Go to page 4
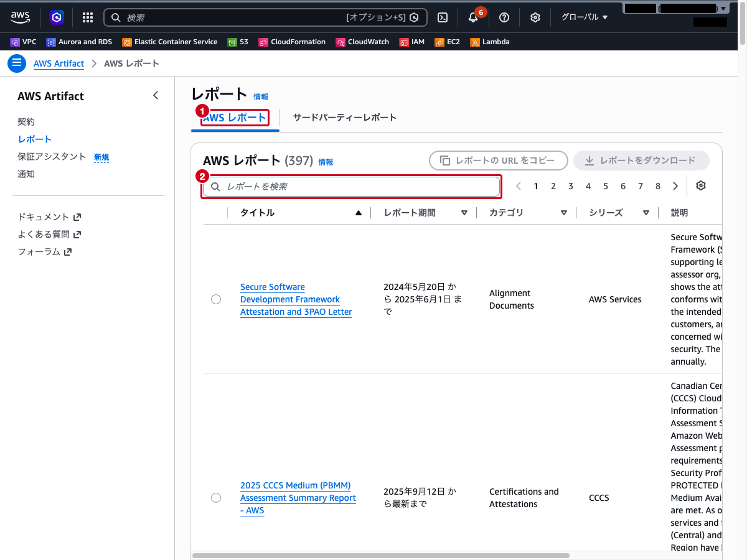 (588, 186)
